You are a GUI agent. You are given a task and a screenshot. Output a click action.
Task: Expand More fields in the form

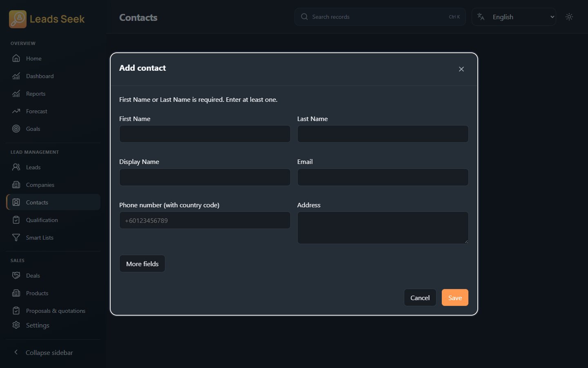coord(142,264)
